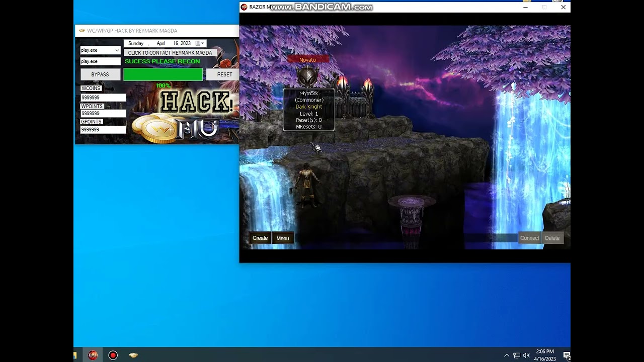Open the MU game taskbar icon
This screenshot has width=644, height=362.
[92, 355]
